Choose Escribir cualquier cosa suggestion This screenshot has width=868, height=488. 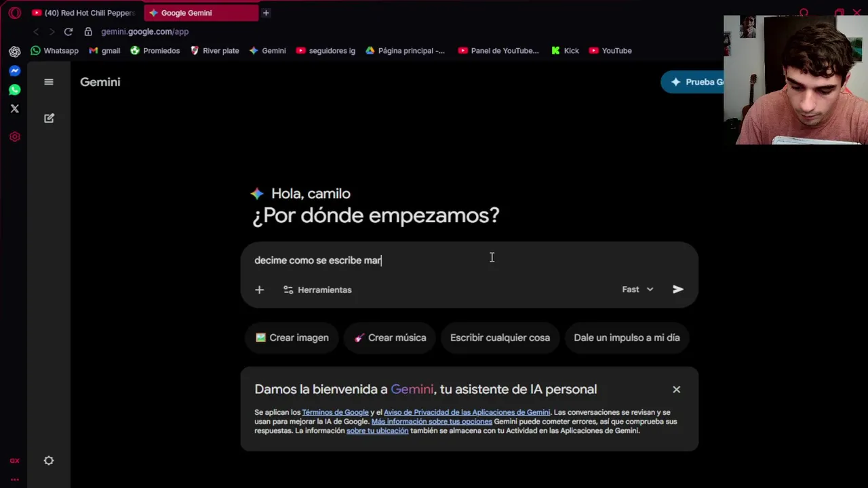(x=500, y=338)
